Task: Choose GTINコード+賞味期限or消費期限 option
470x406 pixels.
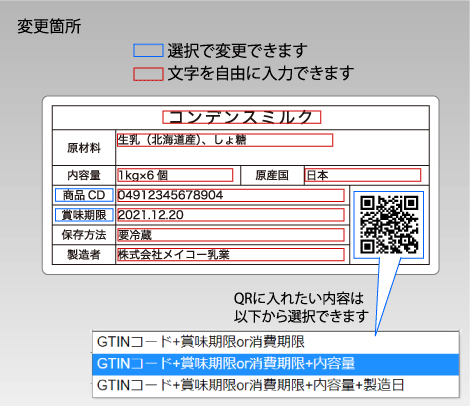Action: [x=276, y=342]
